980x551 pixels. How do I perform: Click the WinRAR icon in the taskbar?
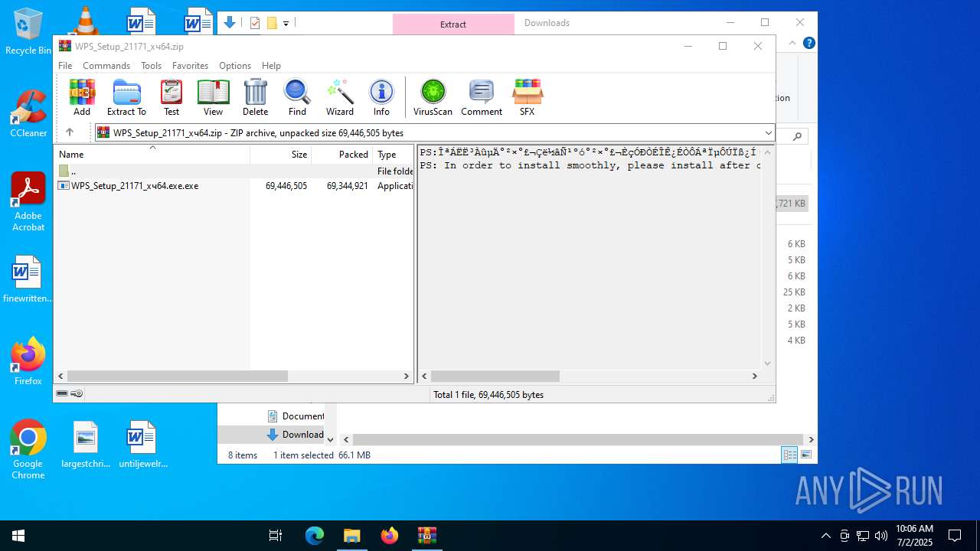tap(426, 536)
